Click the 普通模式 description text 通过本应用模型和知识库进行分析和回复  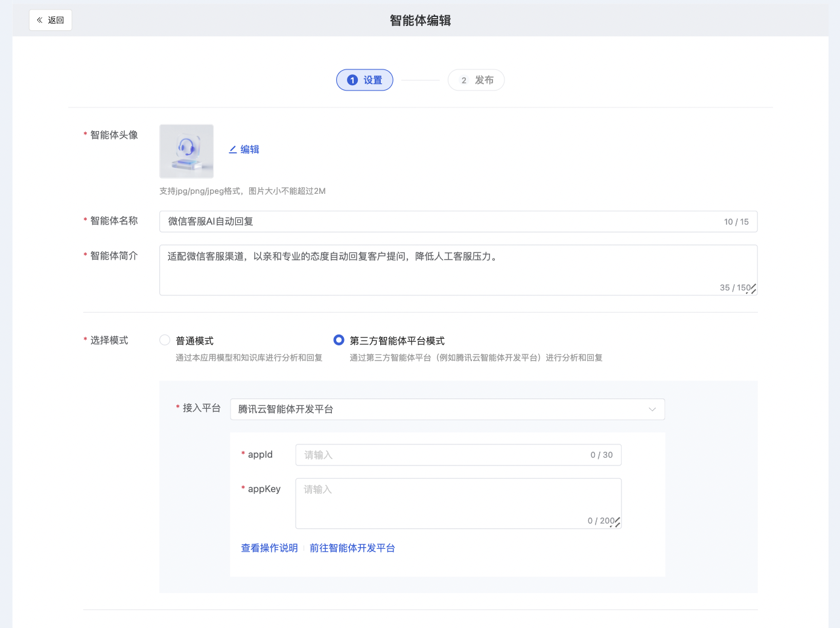(x=249, y=357)
